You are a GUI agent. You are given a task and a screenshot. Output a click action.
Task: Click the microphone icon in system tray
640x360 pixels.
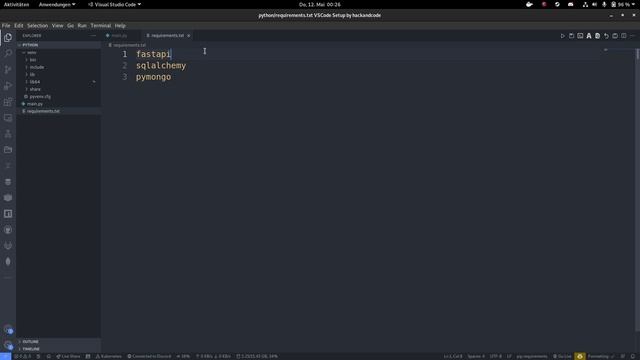click(604, 4)
